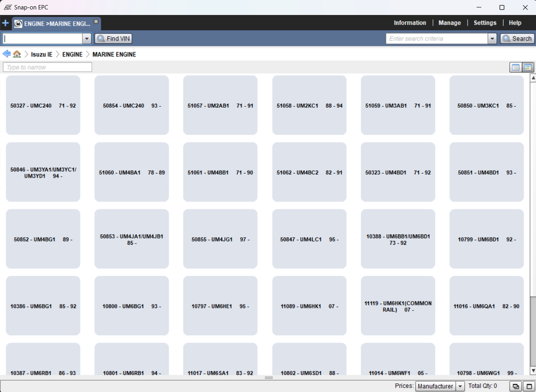This screenshot has width=536, height=392.
Task: Choose the 10798 - UM6WG1 tile
Action: pos(487,359)
